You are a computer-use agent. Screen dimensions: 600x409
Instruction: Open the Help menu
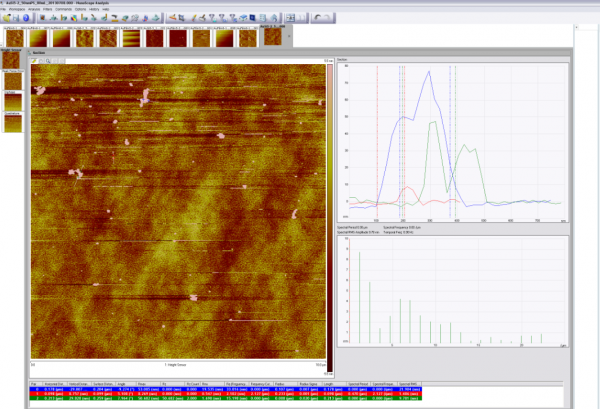tap(105, 8)
